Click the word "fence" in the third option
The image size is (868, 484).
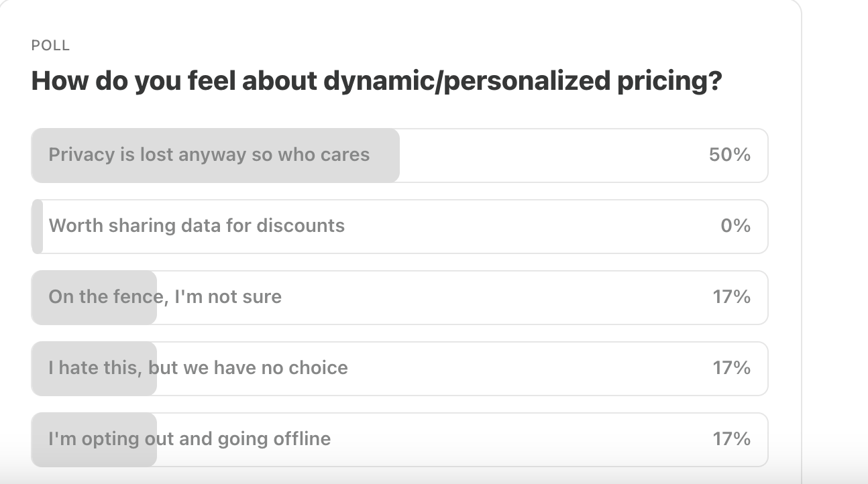pyautogui.click(x=138, y=297)
